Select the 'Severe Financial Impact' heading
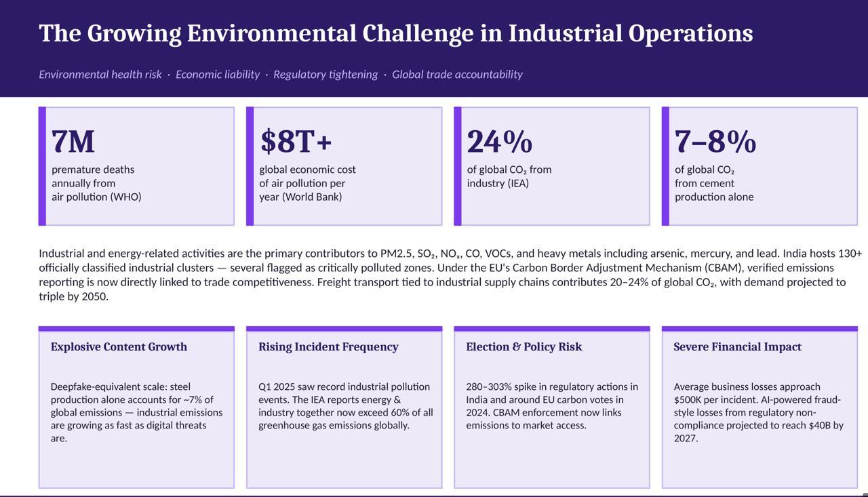 (x=737, y=347)
